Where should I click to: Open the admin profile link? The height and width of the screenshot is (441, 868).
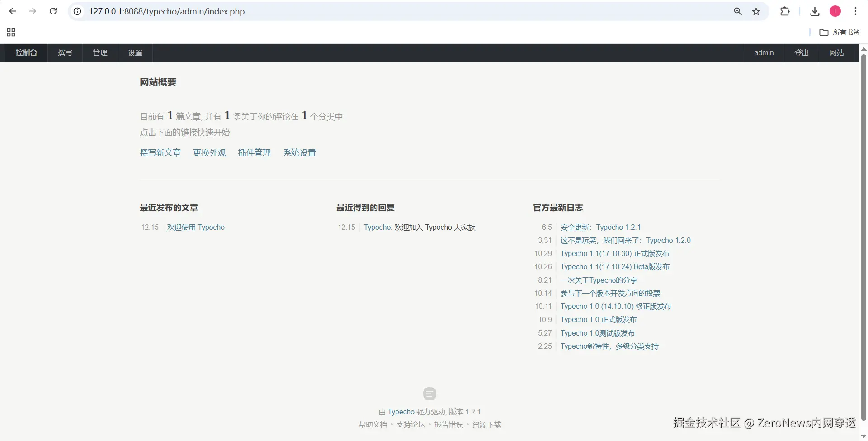764,53
